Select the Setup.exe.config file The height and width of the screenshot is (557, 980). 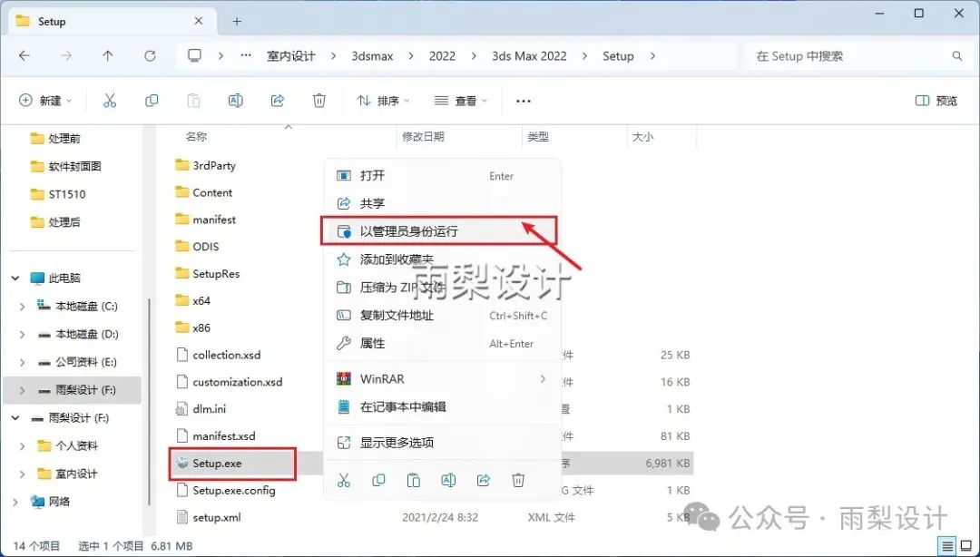pyautogui.click(x=226, y=490)
